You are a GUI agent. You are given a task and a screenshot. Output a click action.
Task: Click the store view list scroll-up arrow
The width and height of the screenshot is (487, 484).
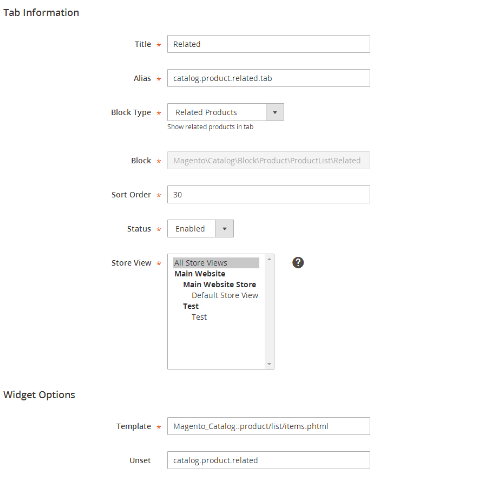click(x=269, y=259)
